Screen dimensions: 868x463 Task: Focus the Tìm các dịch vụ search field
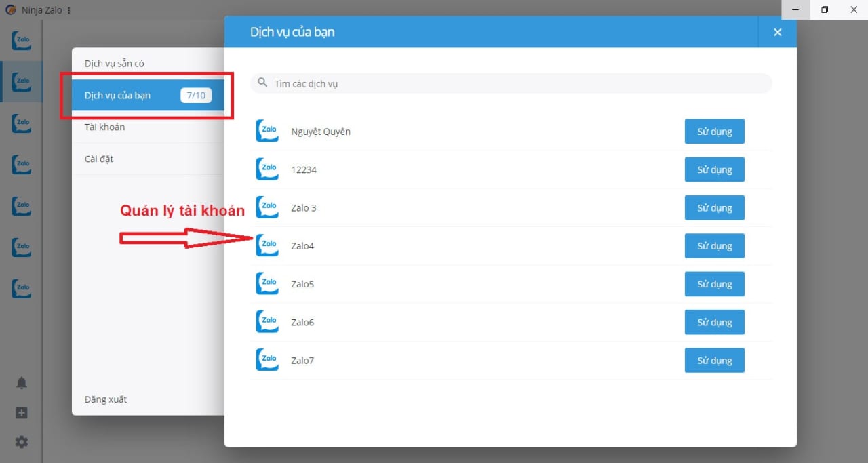click(511, 83)
